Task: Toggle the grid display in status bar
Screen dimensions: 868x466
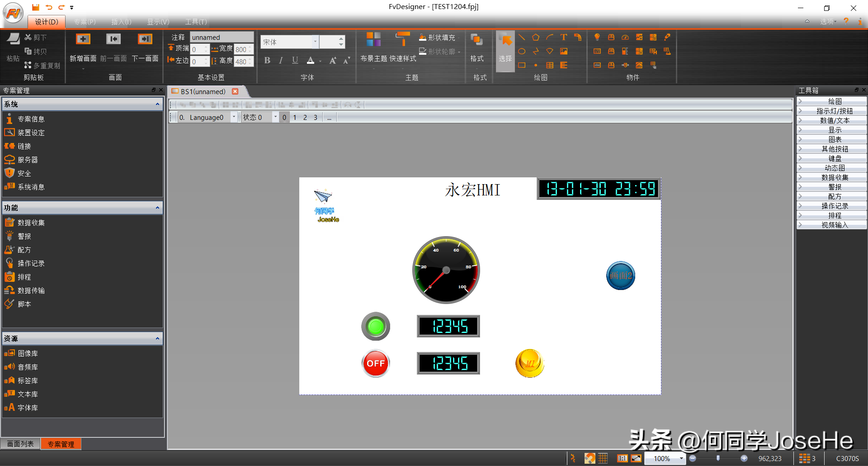Action: click(603, 458)
